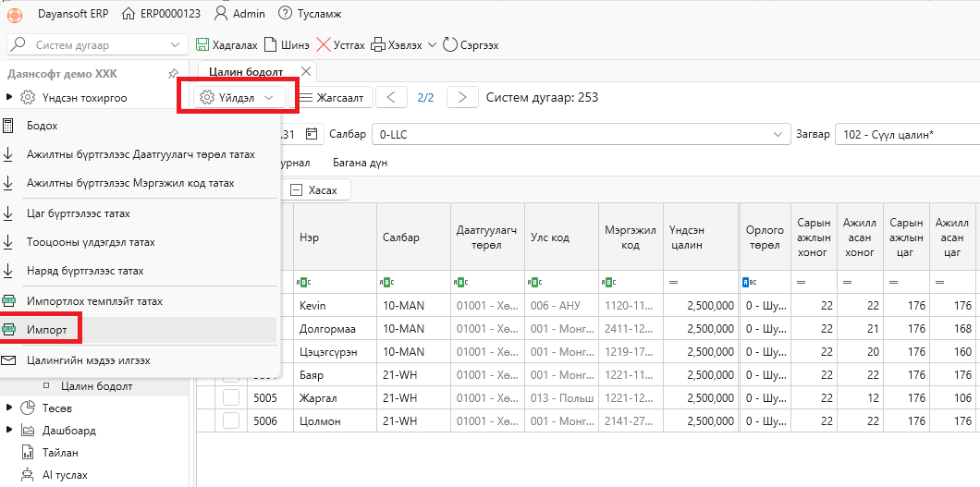Click the Нэр column header
The height and width of the screenshot is (487, 980).
[x=335, y=237]
